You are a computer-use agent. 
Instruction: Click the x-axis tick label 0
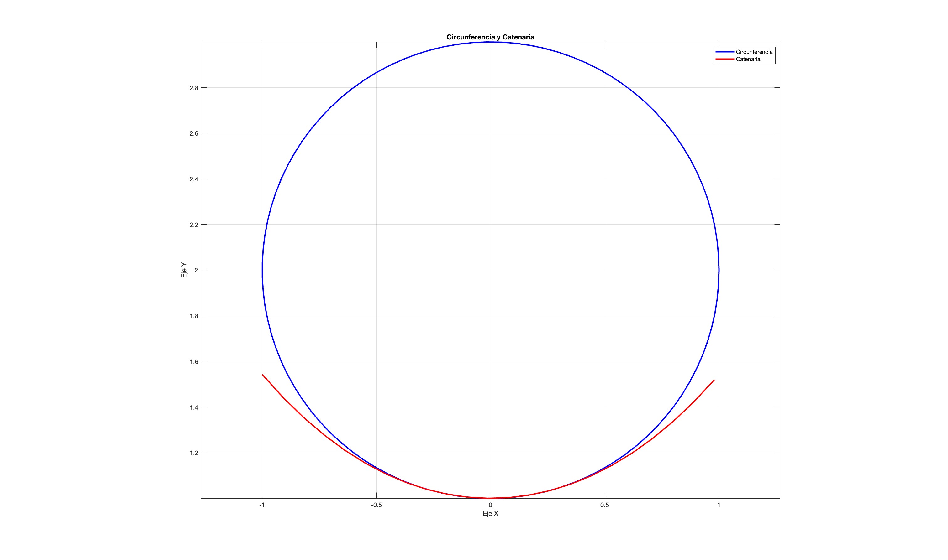(490, 505)
